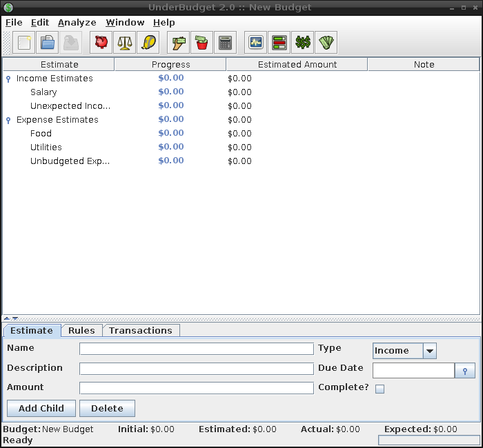
Task: Click the status bar progress bar
Action: [x=428, y=440]
